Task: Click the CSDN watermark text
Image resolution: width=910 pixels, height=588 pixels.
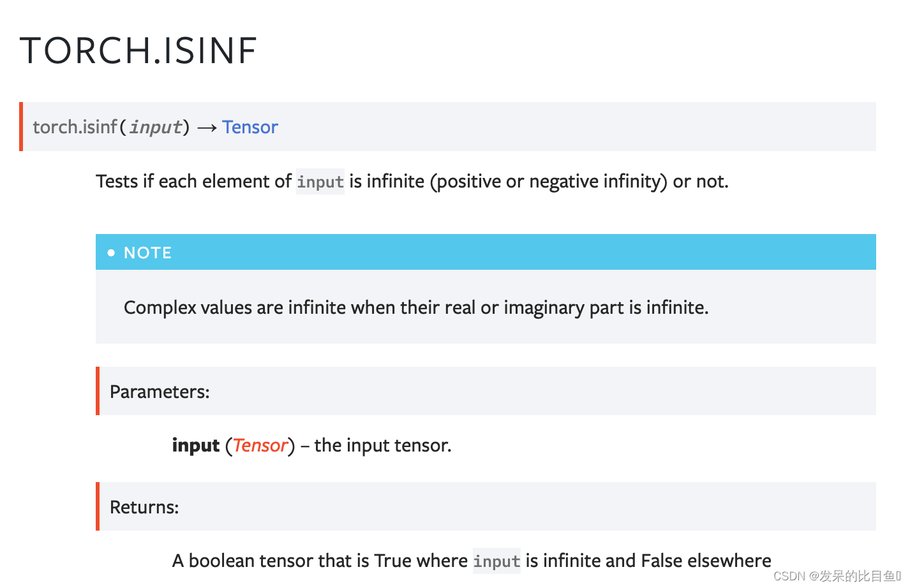Action: [x=837, y=576]
